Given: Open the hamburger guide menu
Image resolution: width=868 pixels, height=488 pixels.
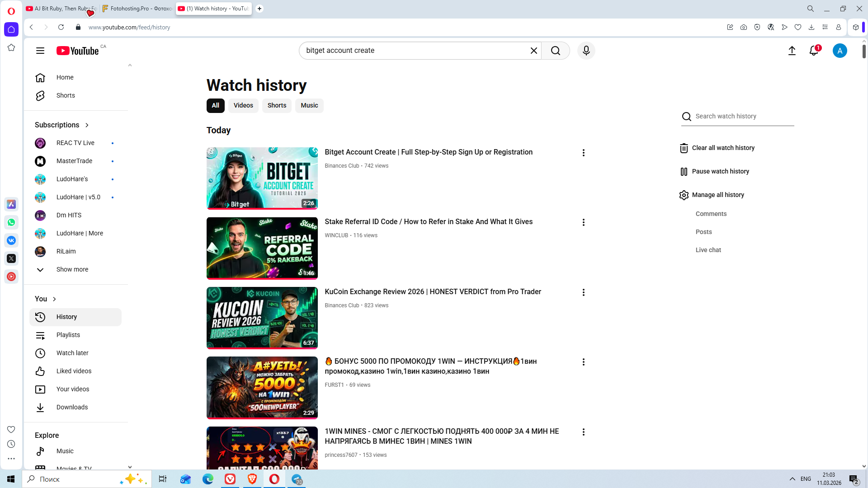Looking at the screenshot, I should [x=40, y=51].
